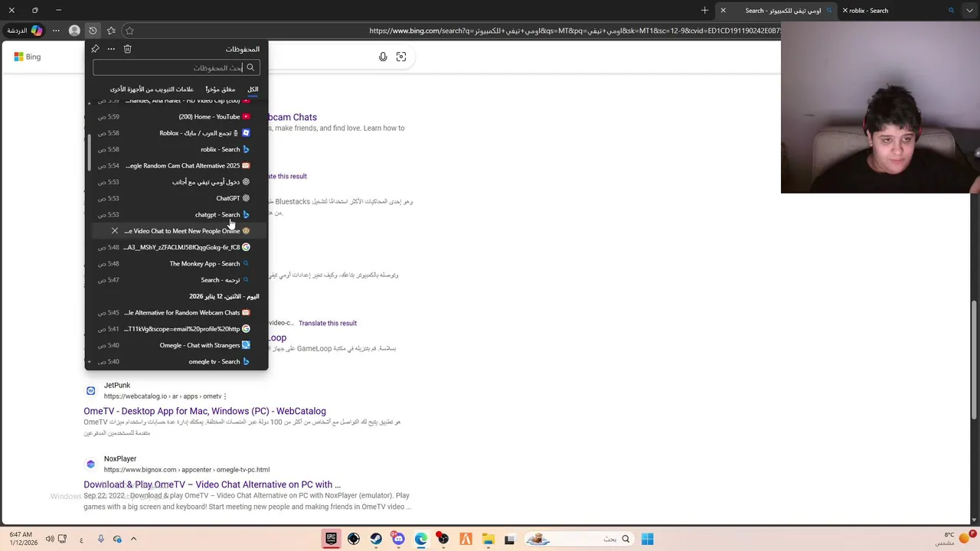Open Download & Play OmeTV NoxPlayer result

pos(212,484)
